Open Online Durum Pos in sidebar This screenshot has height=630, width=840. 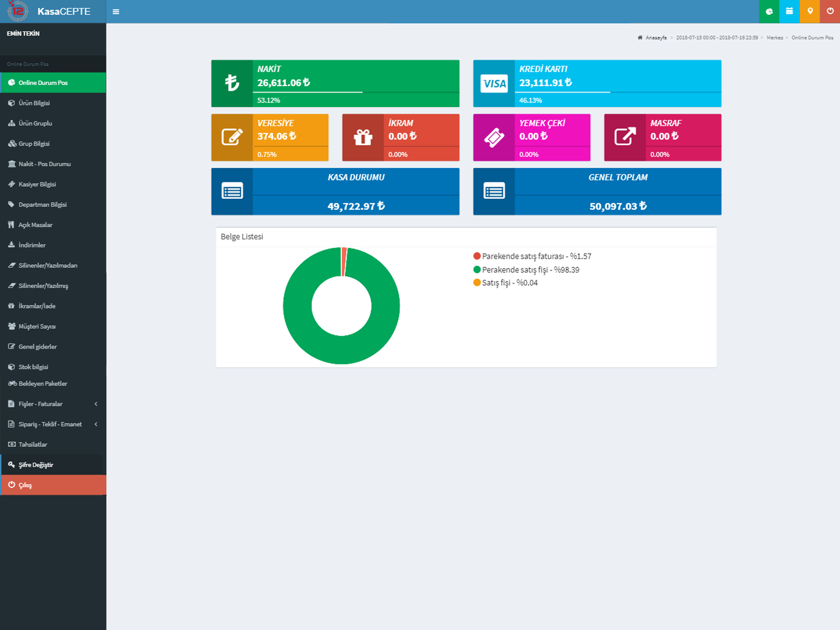pyautogui.click(x=53, y=82)
